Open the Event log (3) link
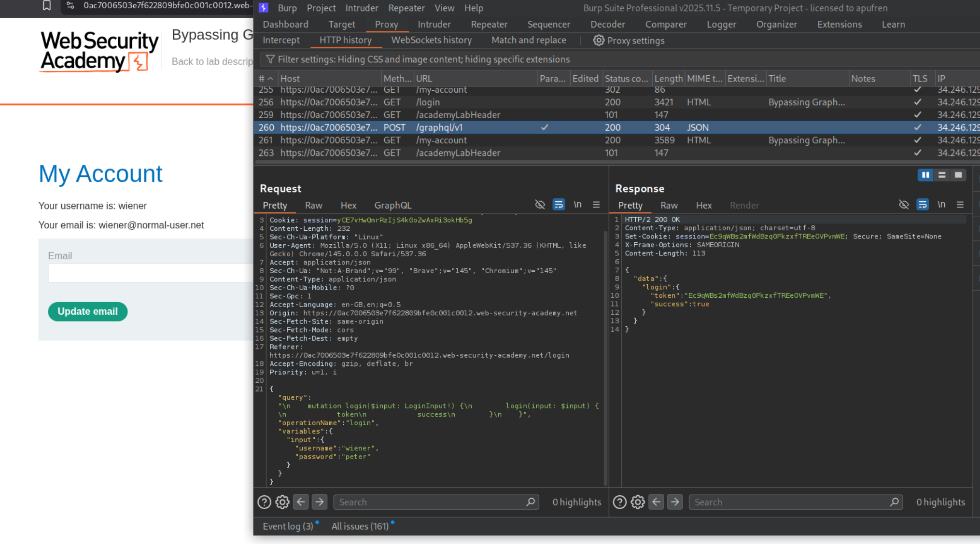 coord(288,526)
